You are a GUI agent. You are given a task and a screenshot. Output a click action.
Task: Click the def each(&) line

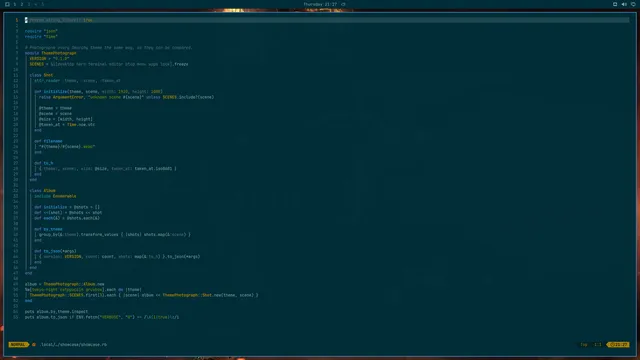(67, 218)
